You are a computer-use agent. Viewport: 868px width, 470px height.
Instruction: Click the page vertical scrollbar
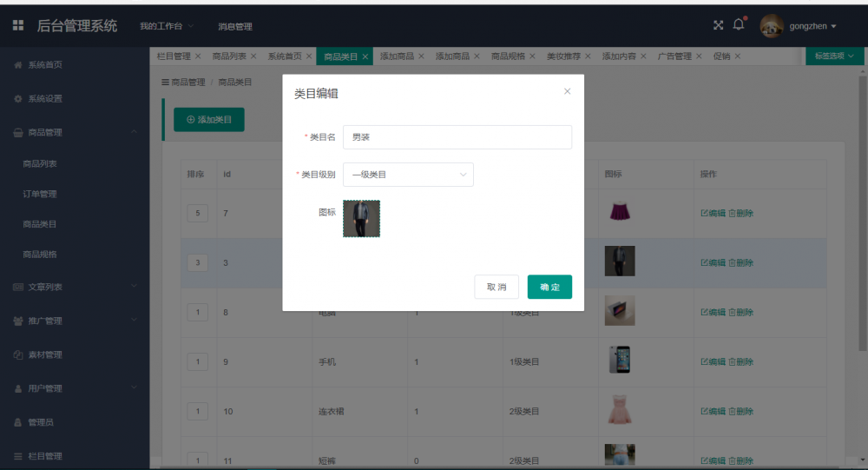coord(863,214)
